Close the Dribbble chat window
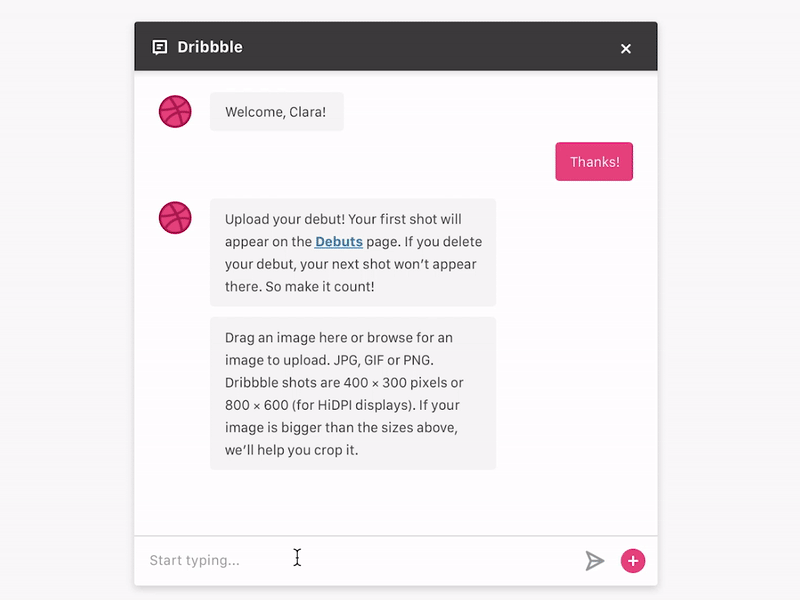Image resolution: width=800 pixels, height=600 pixels. (626, 47)
